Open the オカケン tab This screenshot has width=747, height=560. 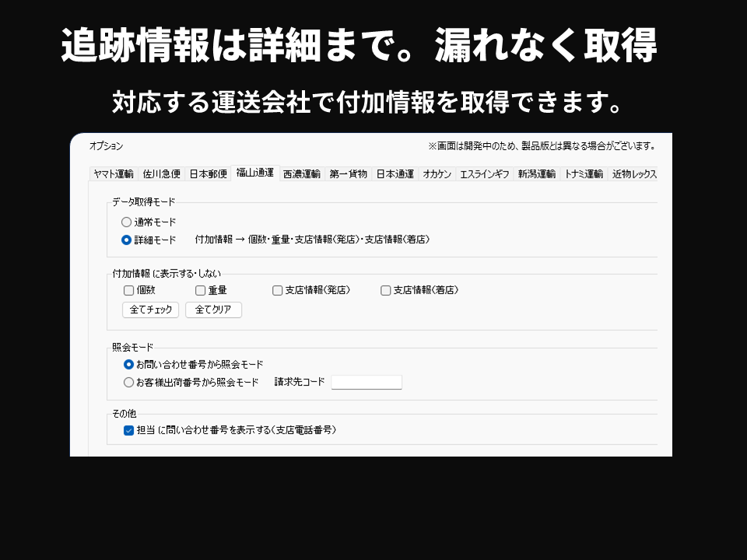(x=437, y=174)
